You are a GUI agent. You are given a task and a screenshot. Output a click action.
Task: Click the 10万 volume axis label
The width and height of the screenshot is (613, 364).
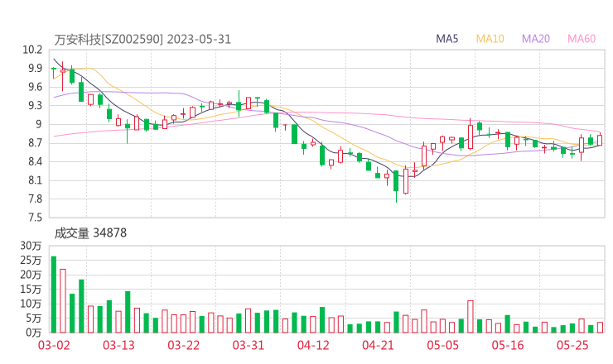point(31,304)
